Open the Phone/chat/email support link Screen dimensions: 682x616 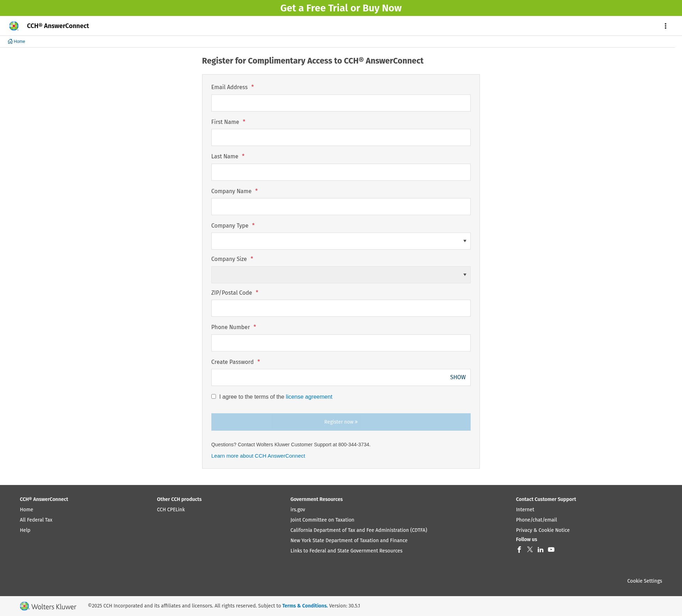click(536, 520)
